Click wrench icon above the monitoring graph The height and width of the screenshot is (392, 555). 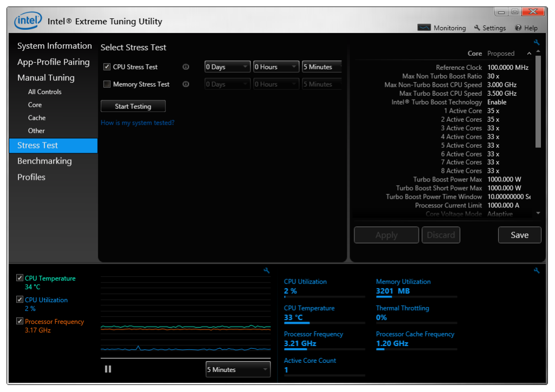(x=266, y=271)
